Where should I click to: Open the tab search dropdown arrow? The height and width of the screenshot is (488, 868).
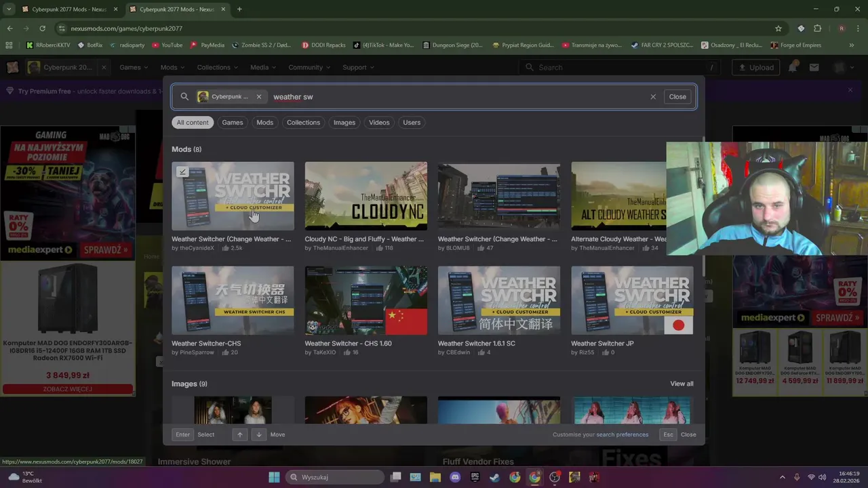[9, 9]
